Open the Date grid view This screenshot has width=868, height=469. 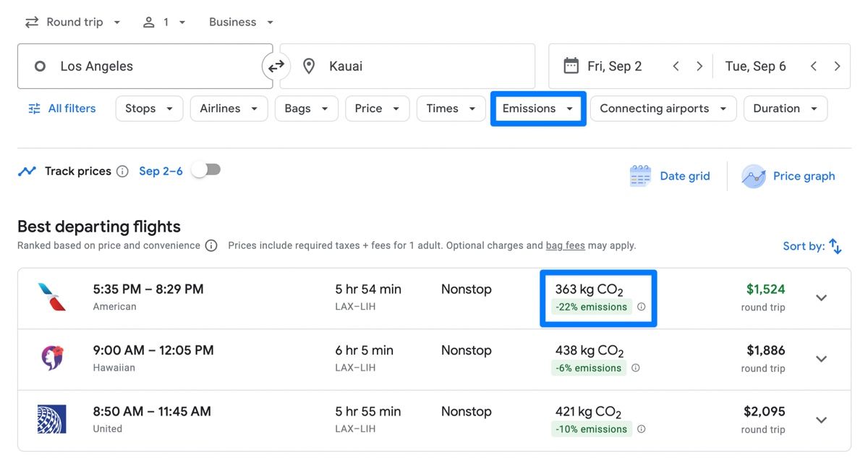670,176
